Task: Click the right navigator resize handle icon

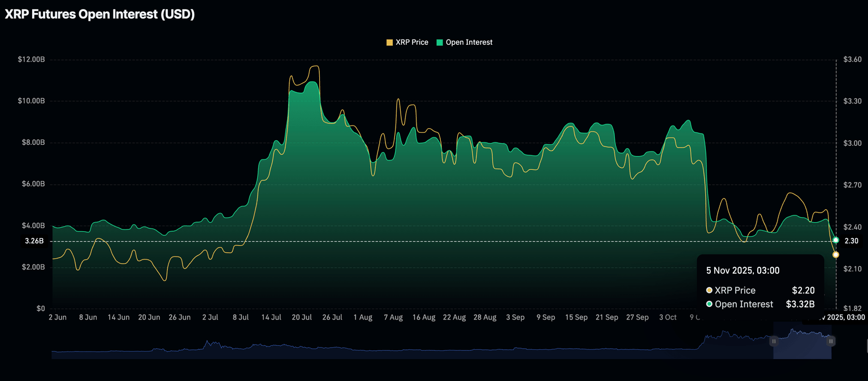Action: pyautogui.click(x=831, y=341)
